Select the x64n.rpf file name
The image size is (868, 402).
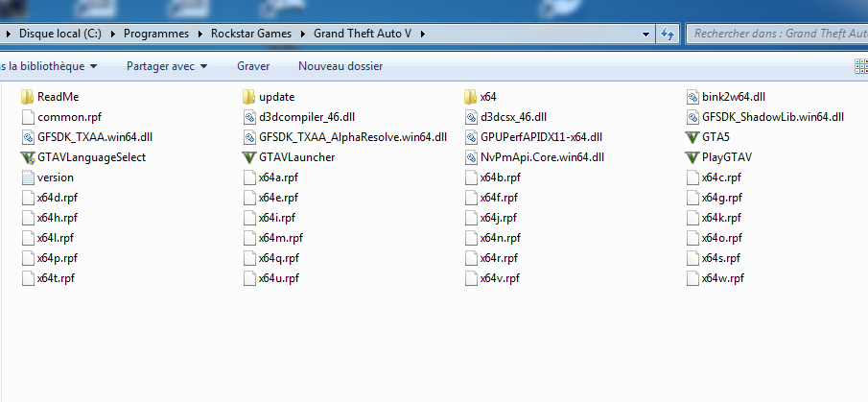click(x=501, y=238)
